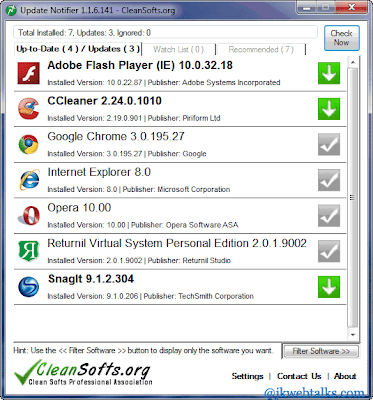The image size is (373, 400).
Task: Select Returnil Virtual System Personal Edition title
Action: [x=177, y=243]
